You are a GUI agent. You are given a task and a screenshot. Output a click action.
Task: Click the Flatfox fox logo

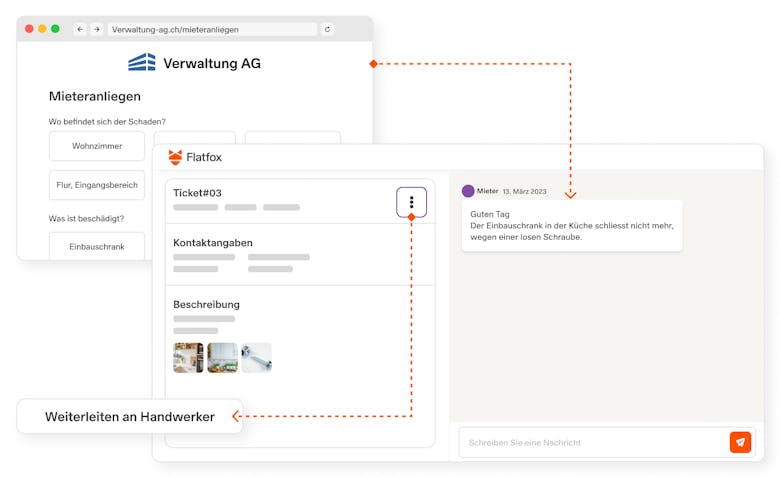pyautogui.click(x=175, y=157)
